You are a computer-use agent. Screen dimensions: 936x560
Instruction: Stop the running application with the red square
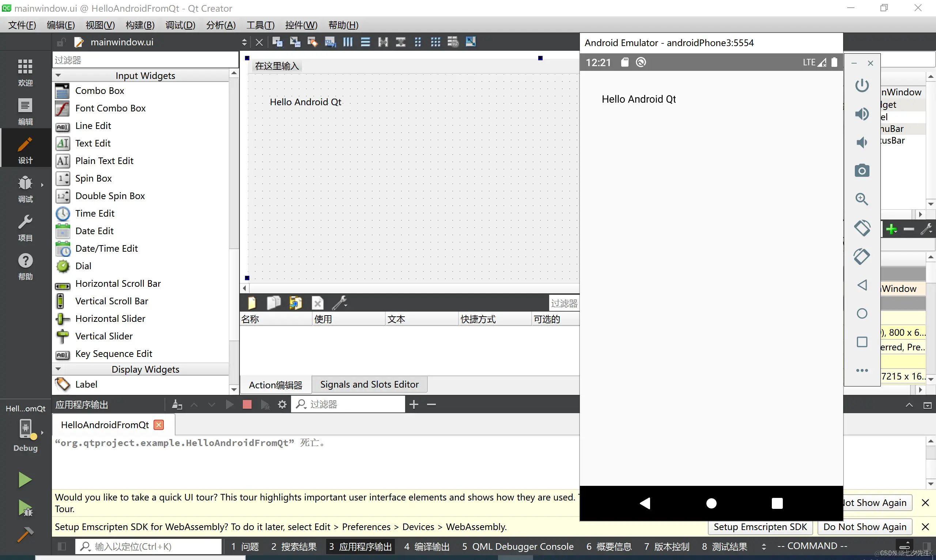pyautogui.click(x=247, y=404)
